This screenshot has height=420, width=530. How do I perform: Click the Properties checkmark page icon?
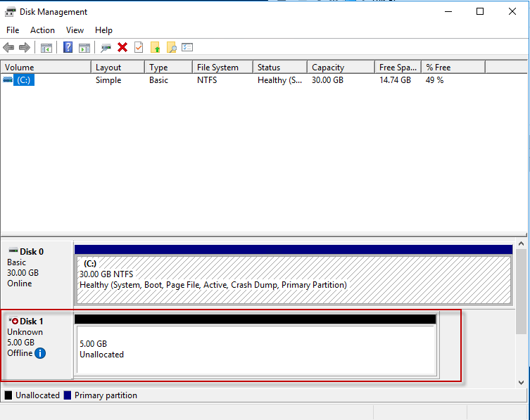139,47
